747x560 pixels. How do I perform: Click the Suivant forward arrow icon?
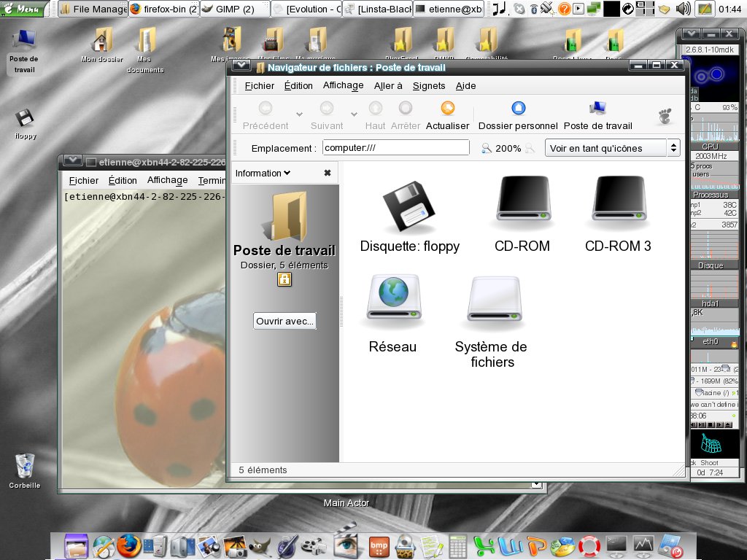point(326,108)
